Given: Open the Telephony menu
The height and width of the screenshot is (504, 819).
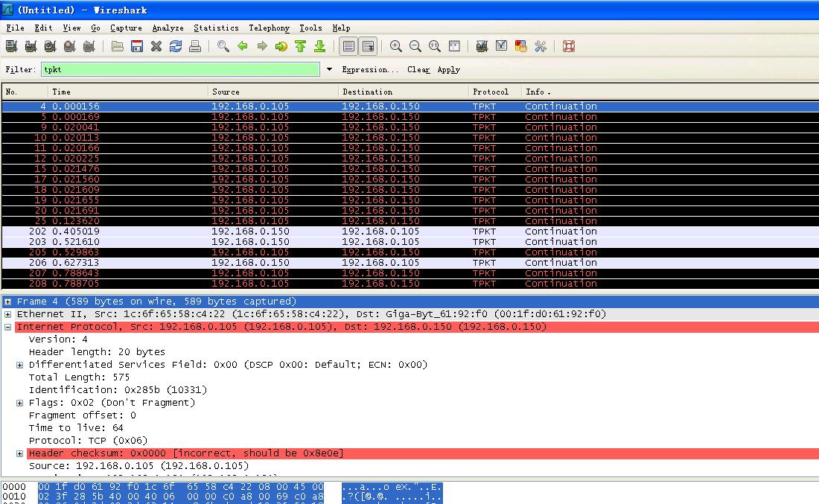Looking at the screenshot, I should (x=269, y=28).
